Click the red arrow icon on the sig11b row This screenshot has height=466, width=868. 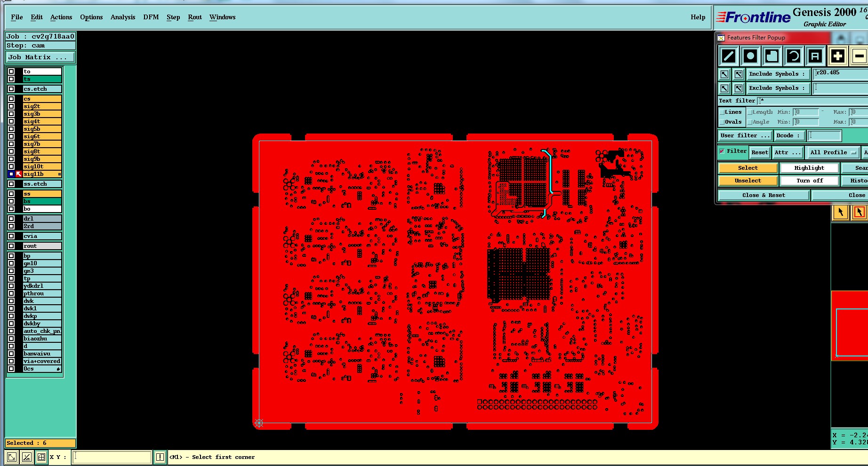[19, 174]
